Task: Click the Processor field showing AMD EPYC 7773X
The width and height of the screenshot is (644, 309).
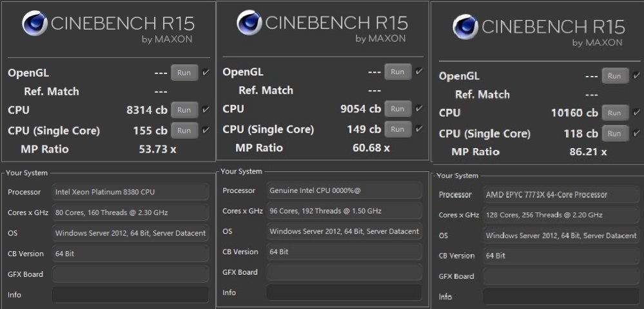Action: tap(561, 194)
